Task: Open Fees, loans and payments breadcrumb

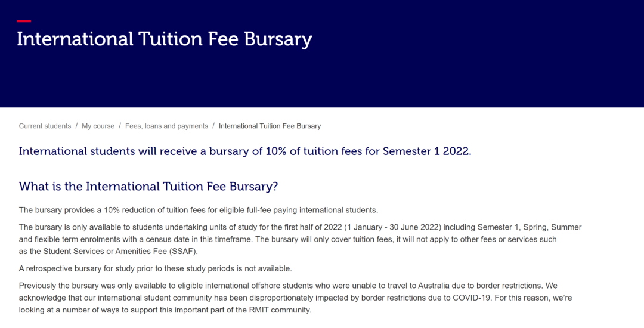Action: point(166,126)
